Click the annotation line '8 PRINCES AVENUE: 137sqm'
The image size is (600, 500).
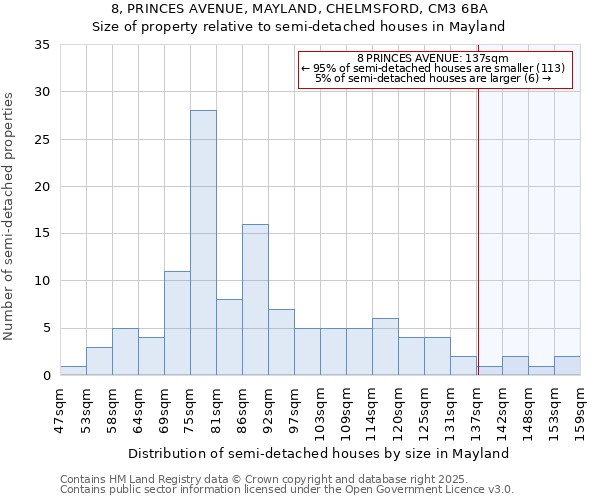coord(433,58)
